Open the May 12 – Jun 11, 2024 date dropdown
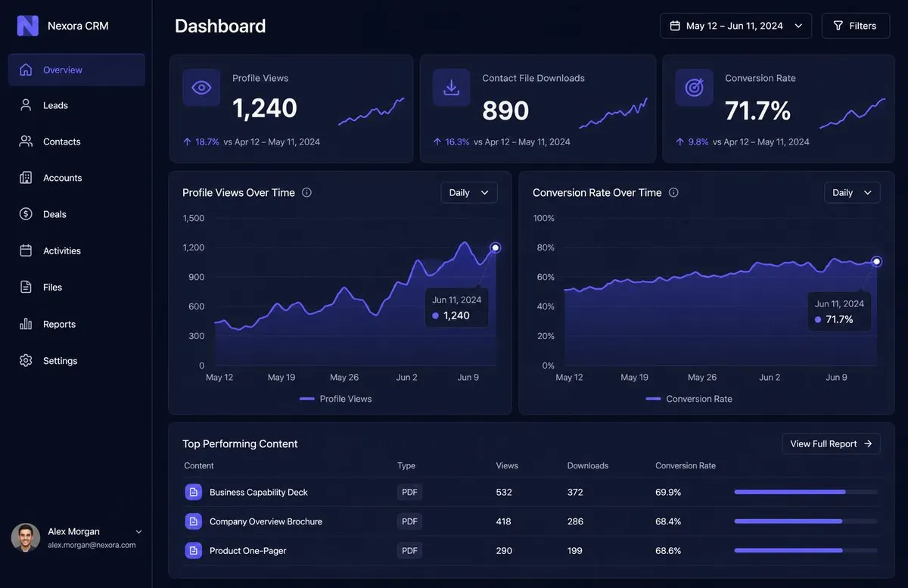 (735, 26)
